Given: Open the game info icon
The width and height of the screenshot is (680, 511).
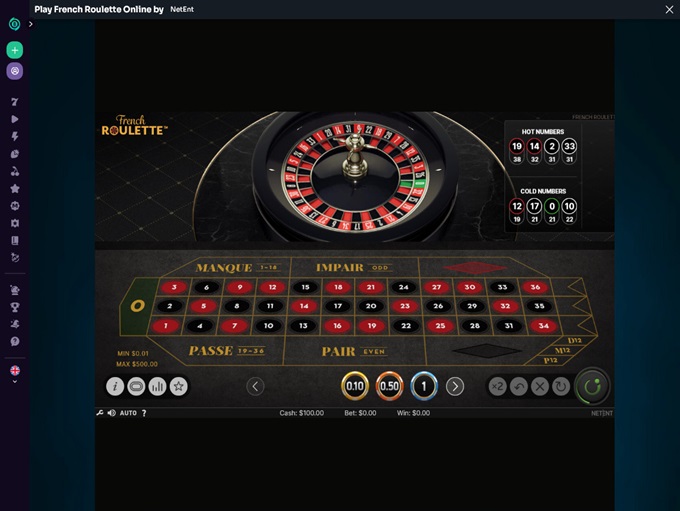Looking at the screenshot, I should point(115,386).
